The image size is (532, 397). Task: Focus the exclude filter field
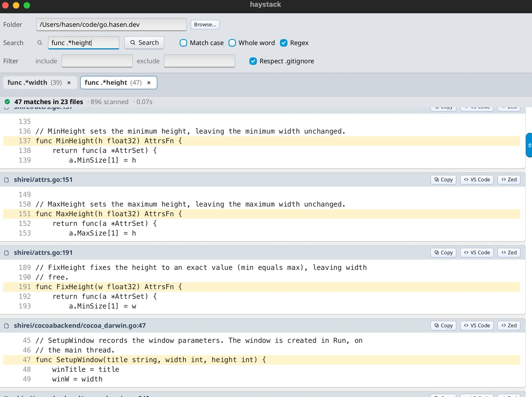pos(199,61)
